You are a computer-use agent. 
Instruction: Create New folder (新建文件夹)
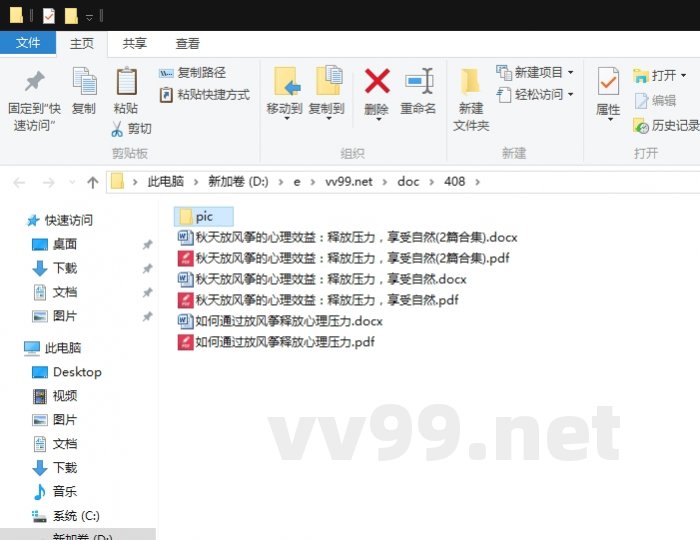[x=471, y=100]
